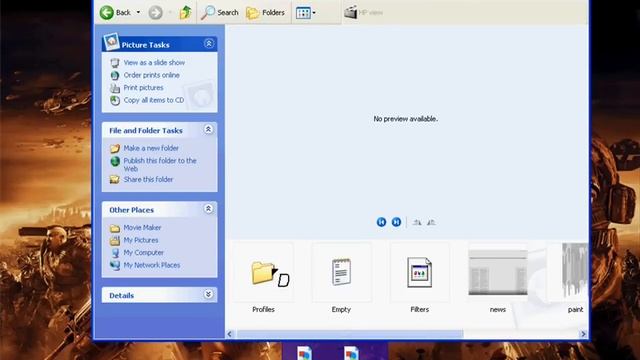Open the Back history dropdown arrow
Screen dimensions: 640x360
tap(138, 13)
